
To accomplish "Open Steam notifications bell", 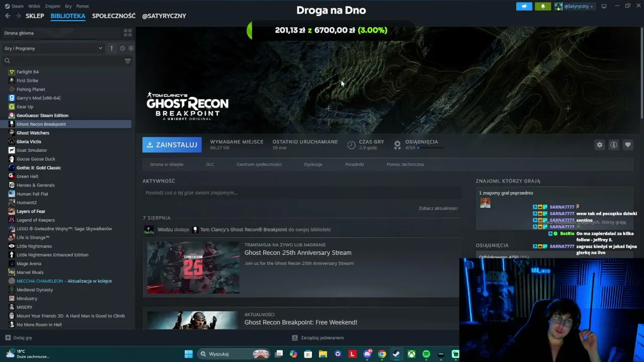I will click(543, 6).
